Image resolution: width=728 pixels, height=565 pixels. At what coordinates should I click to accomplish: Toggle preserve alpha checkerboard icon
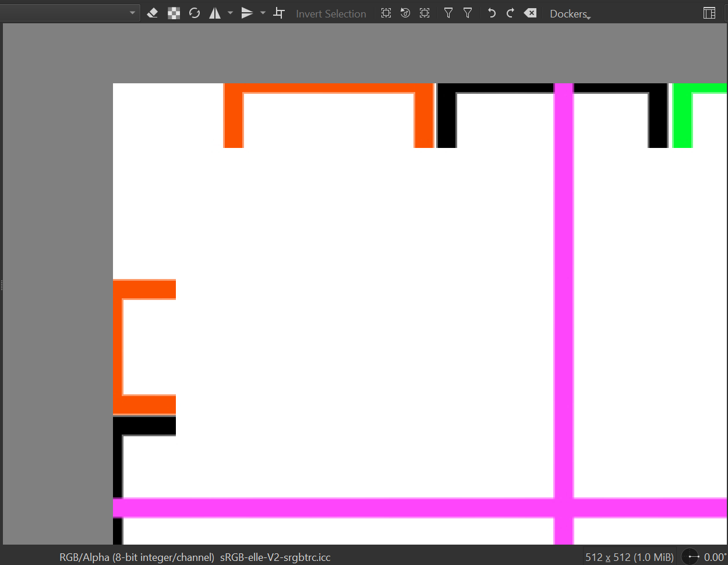coord(174,13)
